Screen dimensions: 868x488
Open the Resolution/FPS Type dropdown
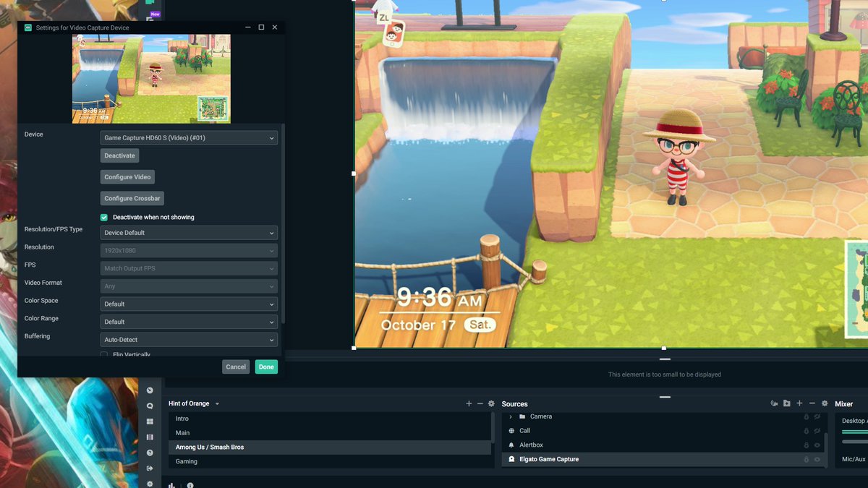(189, 233)
